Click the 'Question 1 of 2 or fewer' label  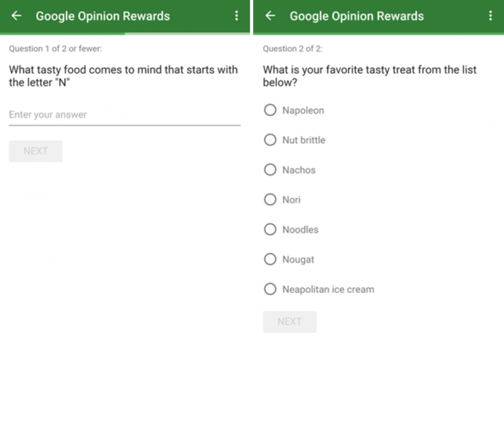pos(55,49)
